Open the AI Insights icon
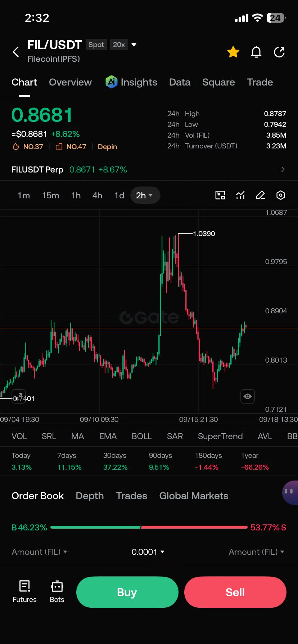The image size is (298, 644). click(x=111, y=82)
